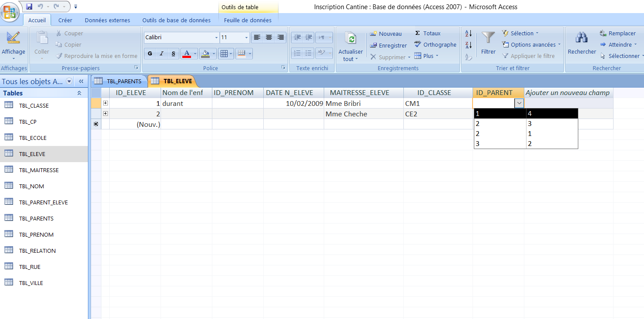The image size is (644, 319).
Task: Sort ascending A to Z
Action: [469, 34]
